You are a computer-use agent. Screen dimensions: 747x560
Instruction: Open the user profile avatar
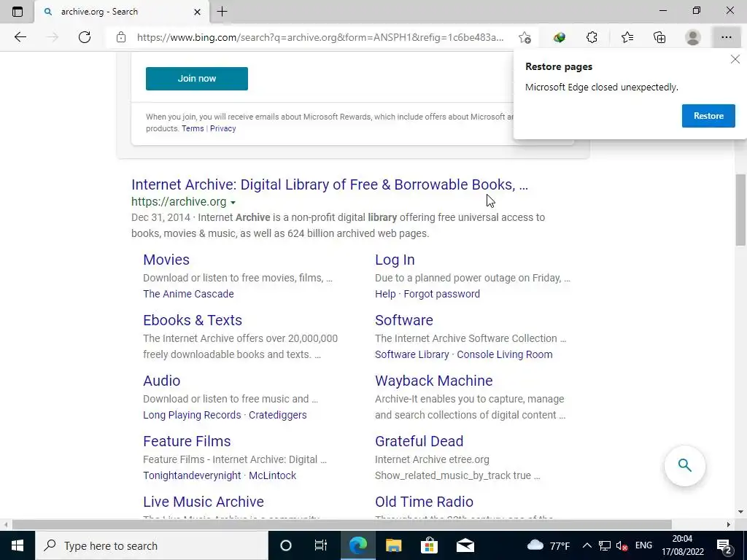point(693,37)
